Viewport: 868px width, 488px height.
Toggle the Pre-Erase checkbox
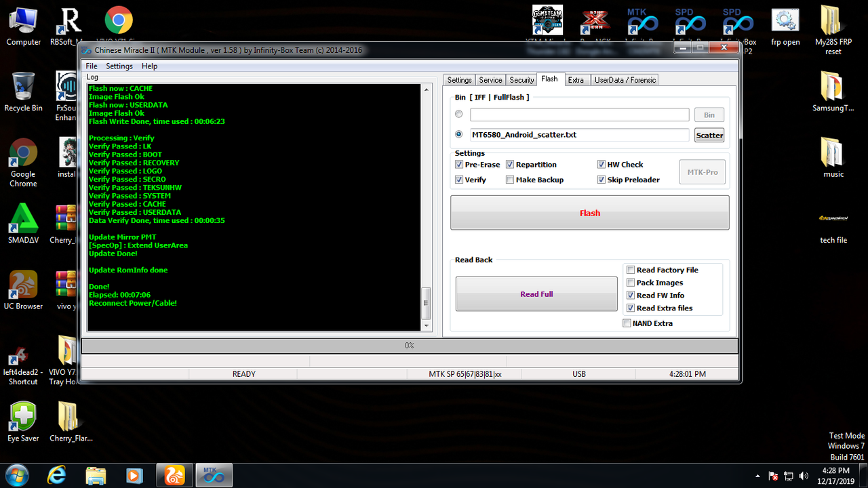click(460, 165)
